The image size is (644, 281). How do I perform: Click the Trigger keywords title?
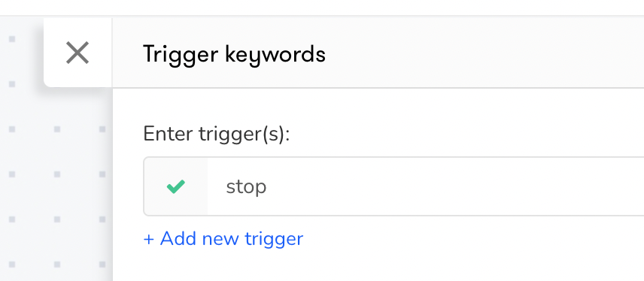coord(234,54)
